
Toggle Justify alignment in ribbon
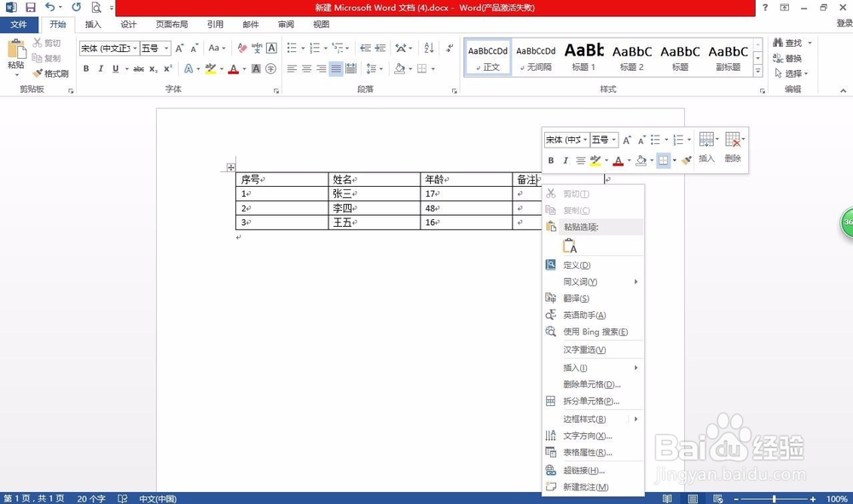tap(336, 69)
